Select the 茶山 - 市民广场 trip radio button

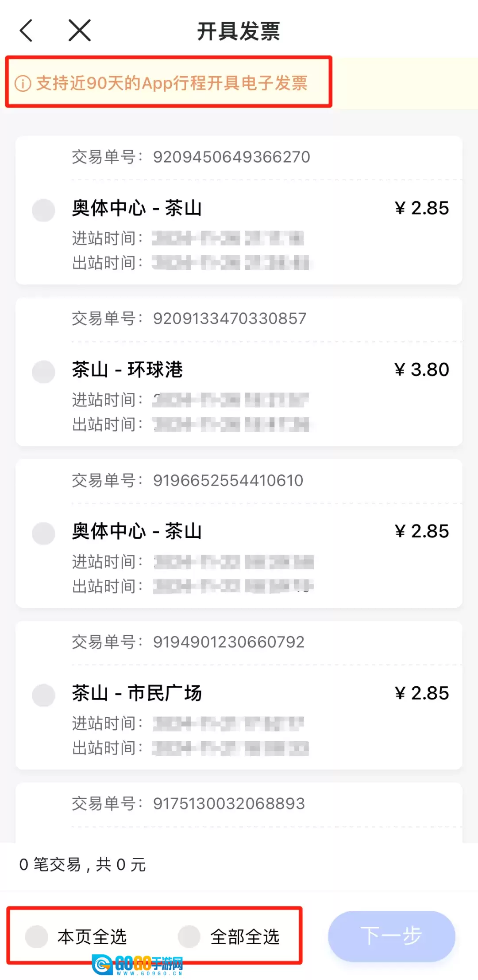pyautogui.click(x=43, y=695)
